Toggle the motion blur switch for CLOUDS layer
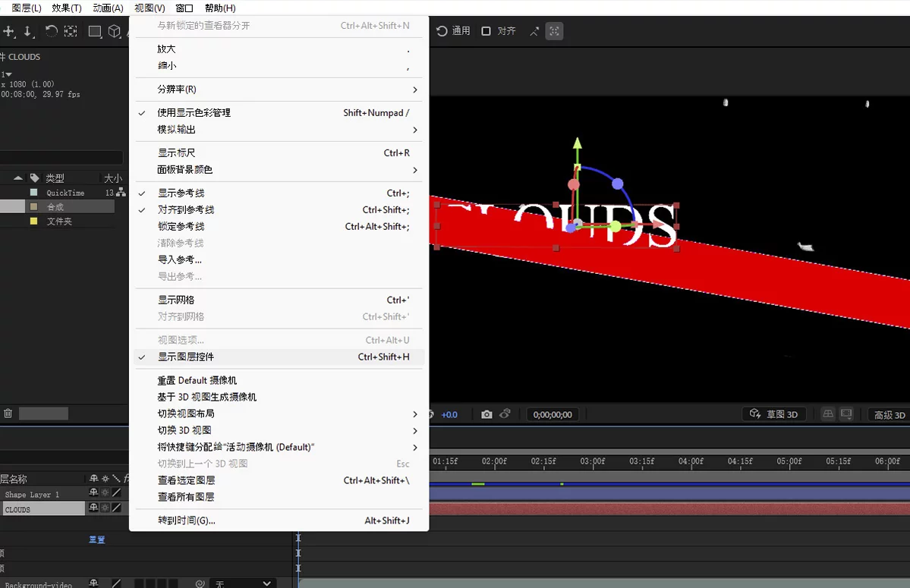 click(x=105, y=508)
